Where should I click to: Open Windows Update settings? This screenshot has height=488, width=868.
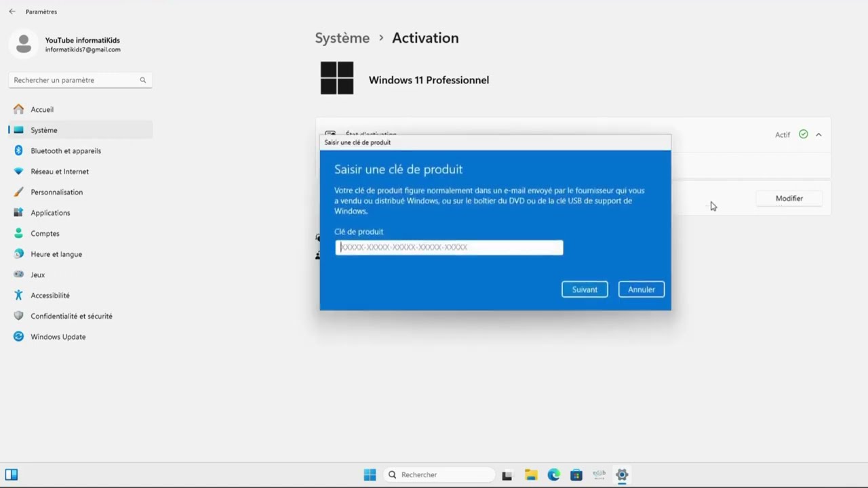pyautogui.click(x=80, y=337)
